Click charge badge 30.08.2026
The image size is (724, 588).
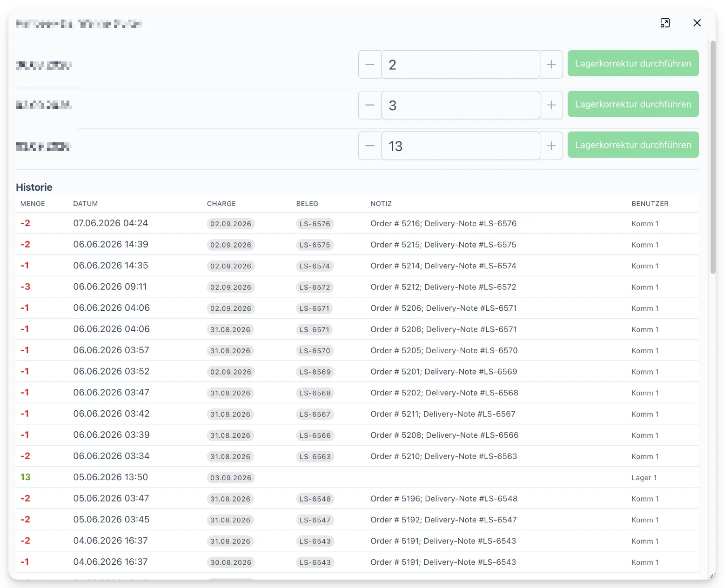pos(231,562)
